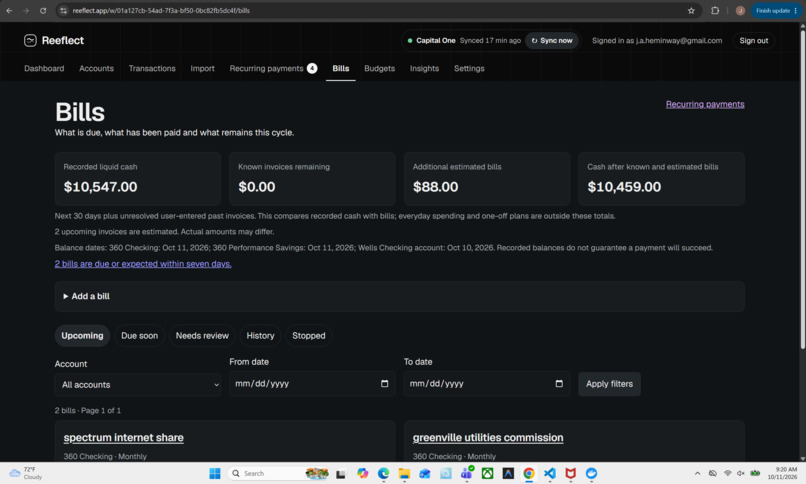Go to the Dashboard tab
Viewport: 806px width, 484px height.
pos(44,68)
